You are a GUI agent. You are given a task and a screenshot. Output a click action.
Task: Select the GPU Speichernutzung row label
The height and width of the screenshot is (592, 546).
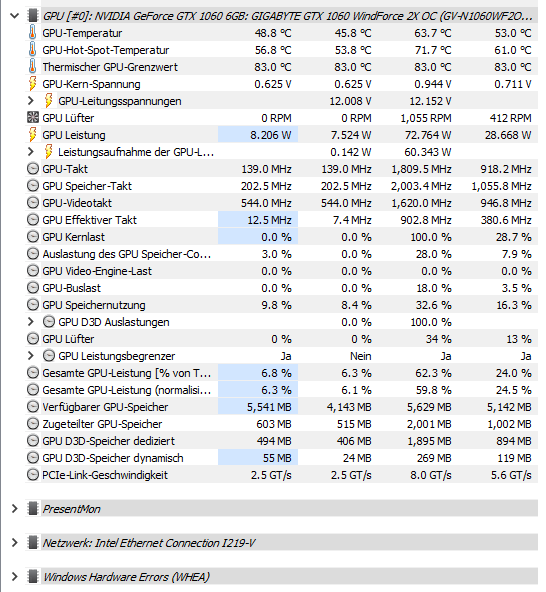click(x=94, y=305)
